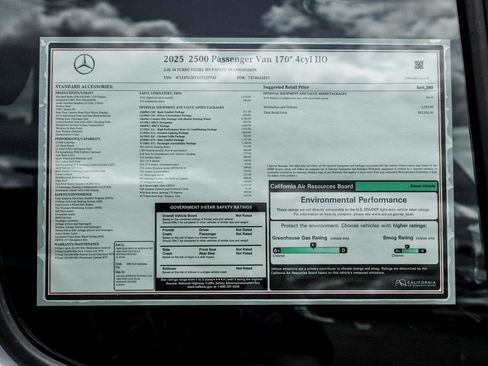Click the 'D' end of the Greenhouse Gas scale
Screen dimensions: 488x366
pos(343,250)
